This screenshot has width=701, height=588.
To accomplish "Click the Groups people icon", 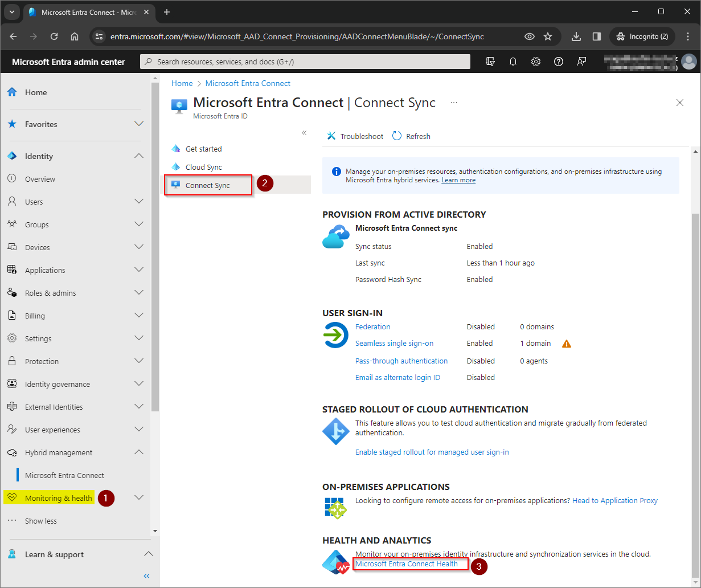I will click(x=12, y=224).
